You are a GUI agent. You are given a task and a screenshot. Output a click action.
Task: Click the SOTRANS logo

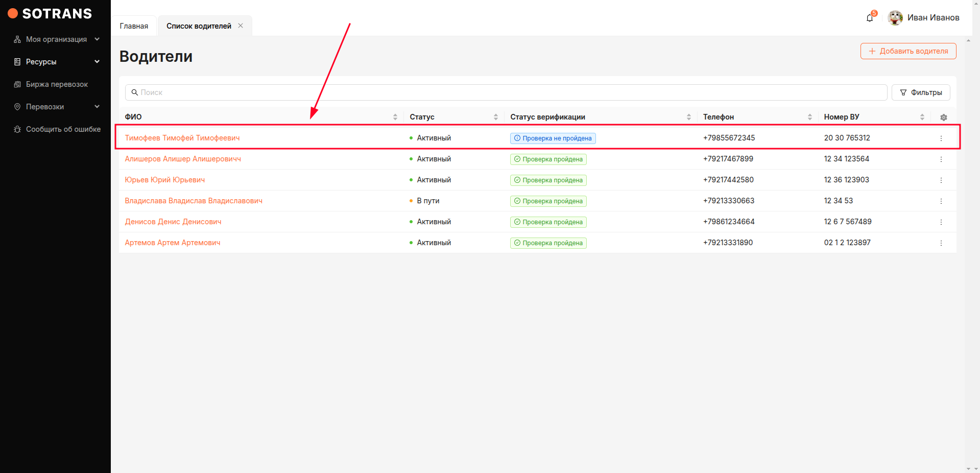point(50,14)
